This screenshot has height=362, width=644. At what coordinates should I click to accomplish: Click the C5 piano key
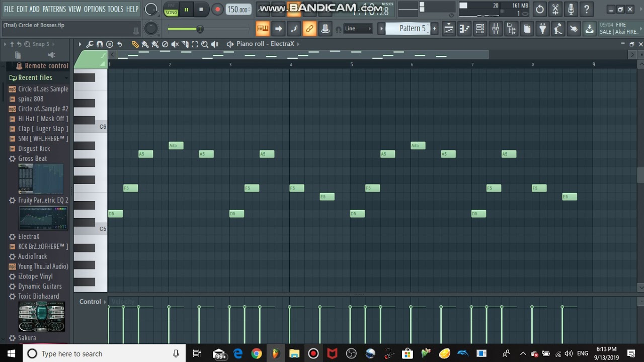(x=91, y=229)
